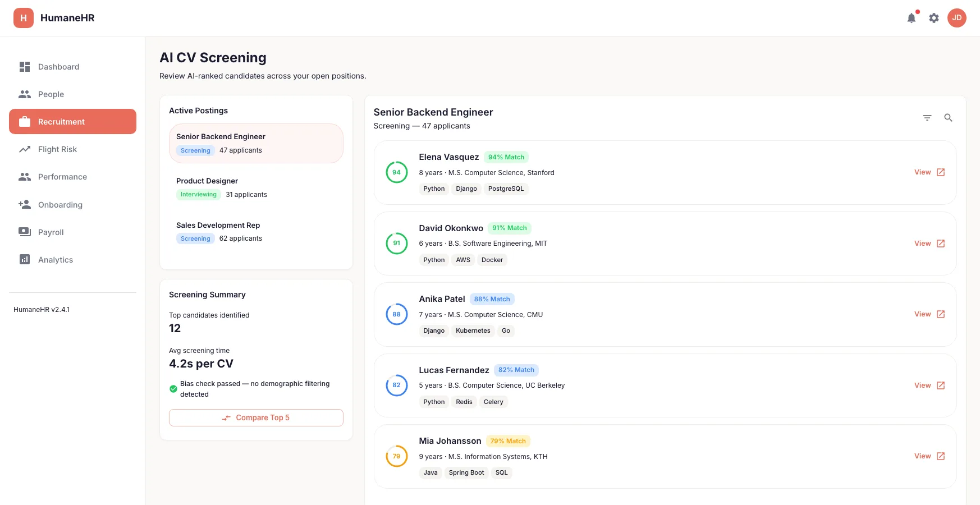Click the green bias check passed icon
Screen dimensions: 980x505
pos(173,389)
